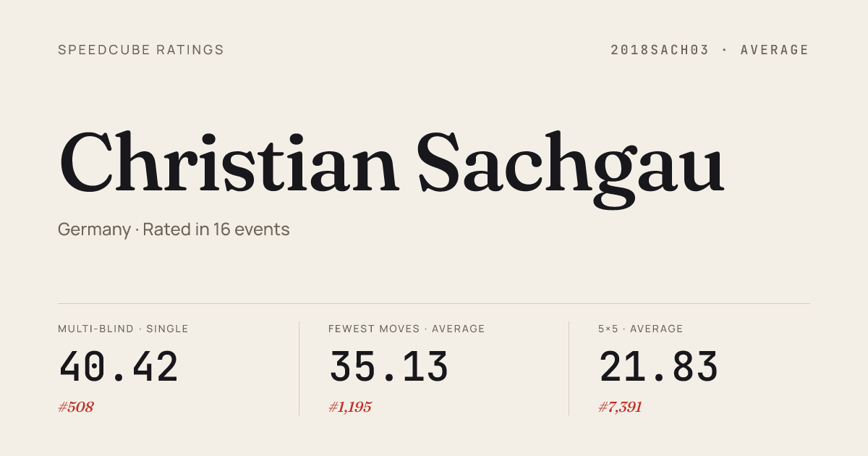Click the 2018SACH03 competitor ID
This screenshot has height=456, width=868.
click(661, 50)
